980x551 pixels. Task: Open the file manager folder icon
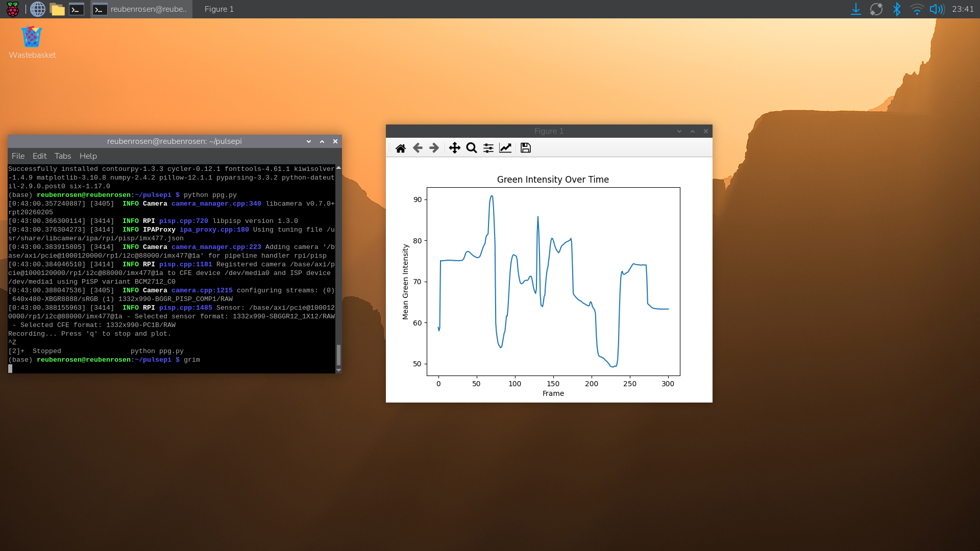[57, 9]
